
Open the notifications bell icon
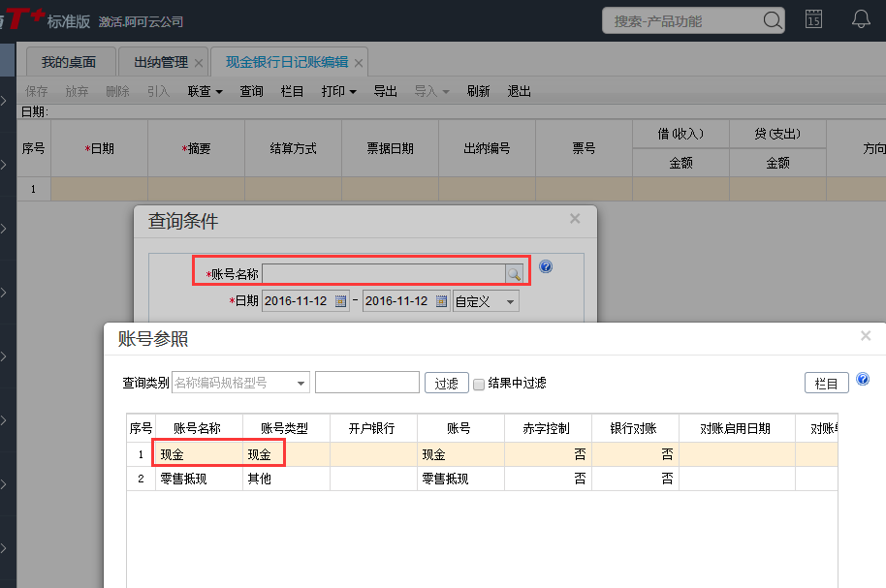click(860, 19)
